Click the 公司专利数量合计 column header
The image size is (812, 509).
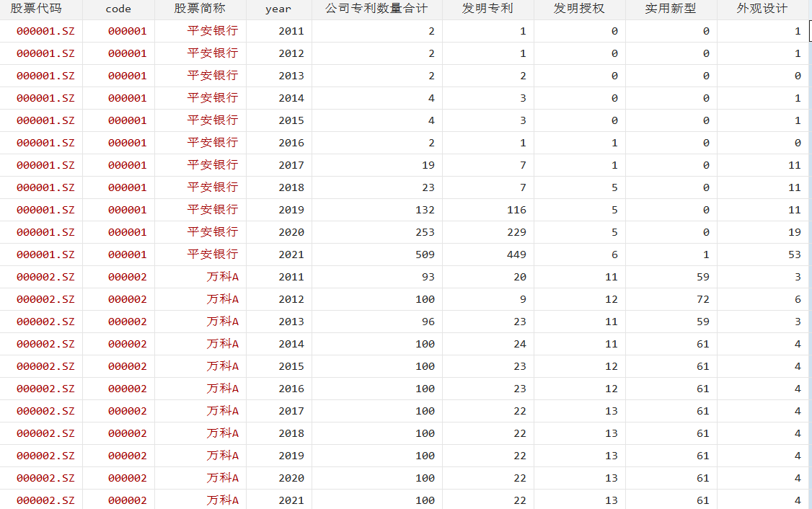(x=376, y=9)
